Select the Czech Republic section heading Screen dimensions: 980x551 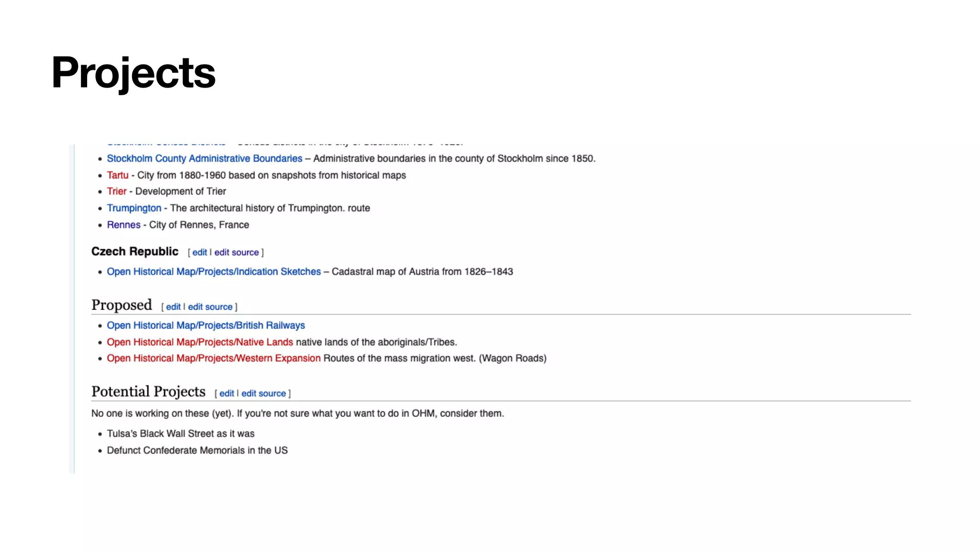135,252
